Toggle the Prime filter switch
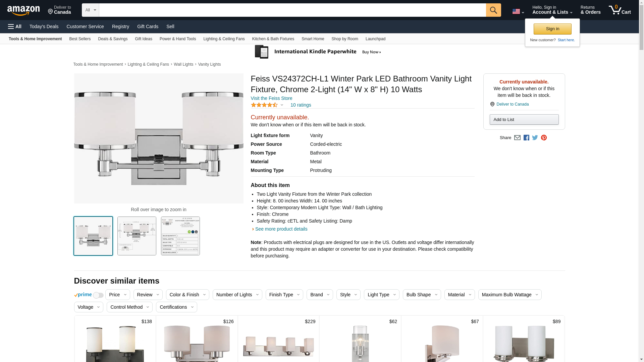644x362 pixels. tap(98, 295)
